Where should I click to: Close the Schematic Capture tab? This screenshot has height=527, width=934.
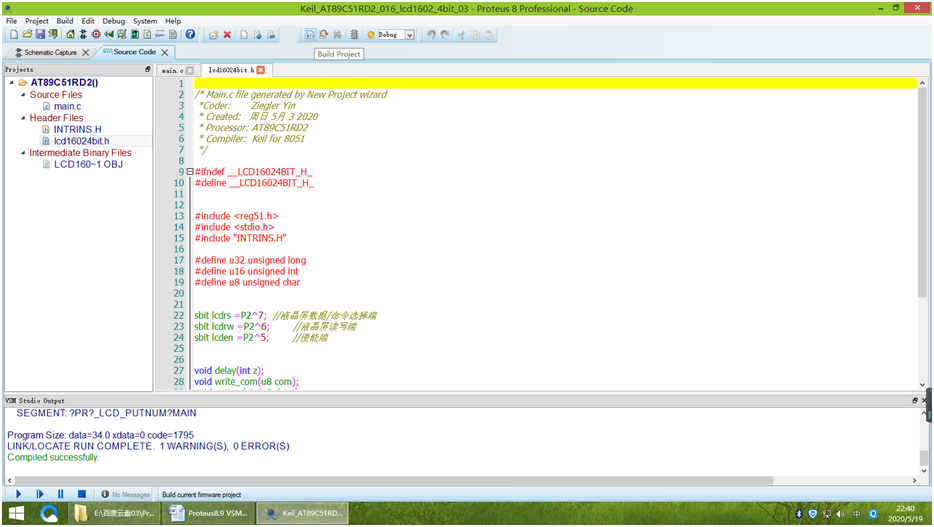pos(86,52)
